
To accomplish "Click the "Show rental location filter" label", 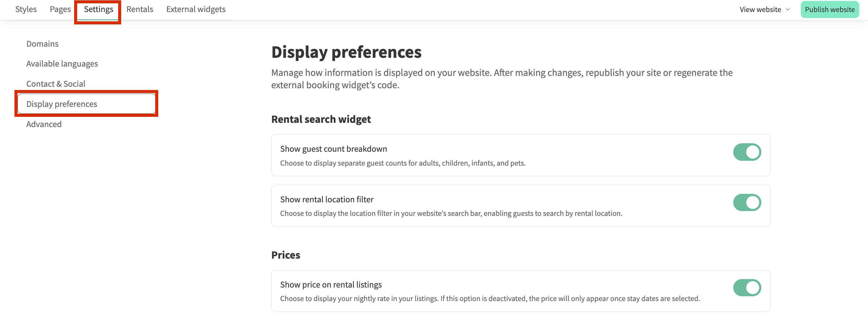I will point(326,199).
